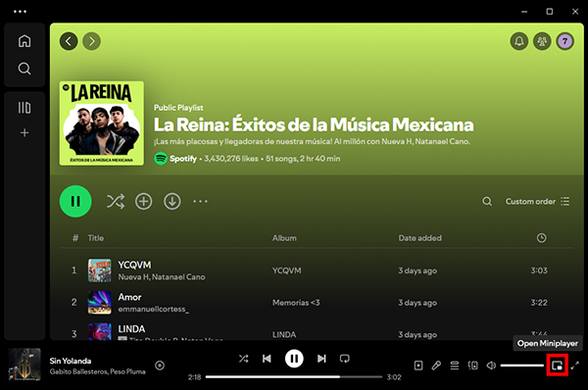Open Friend Activity icon
This screenshot has height=390, width=588.
pos(542,41)
